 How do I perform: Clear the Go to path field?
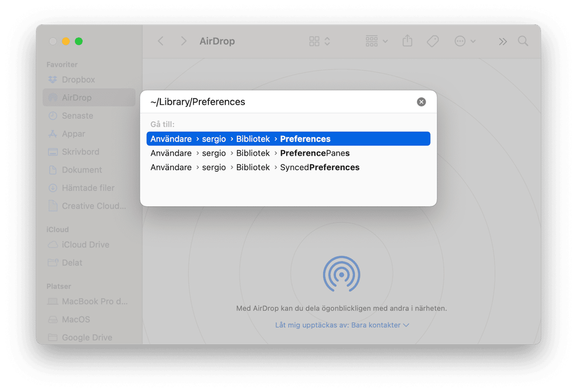[421, 102]
